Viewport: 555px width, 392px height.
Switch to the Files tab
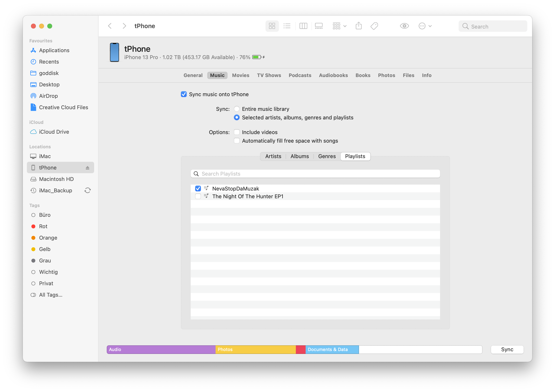click(x=408, y=75)
